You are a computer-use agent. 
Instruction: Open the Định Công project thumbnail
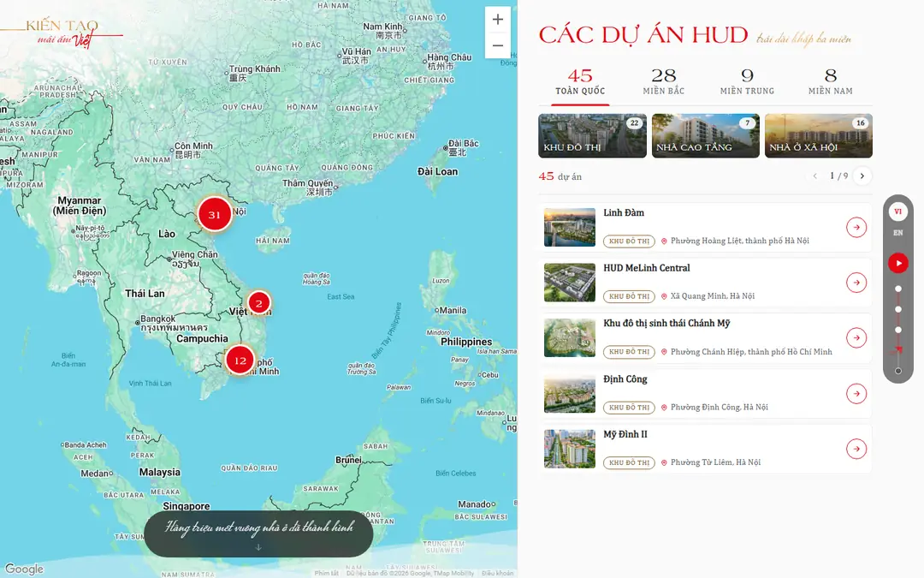click(569, 393)
